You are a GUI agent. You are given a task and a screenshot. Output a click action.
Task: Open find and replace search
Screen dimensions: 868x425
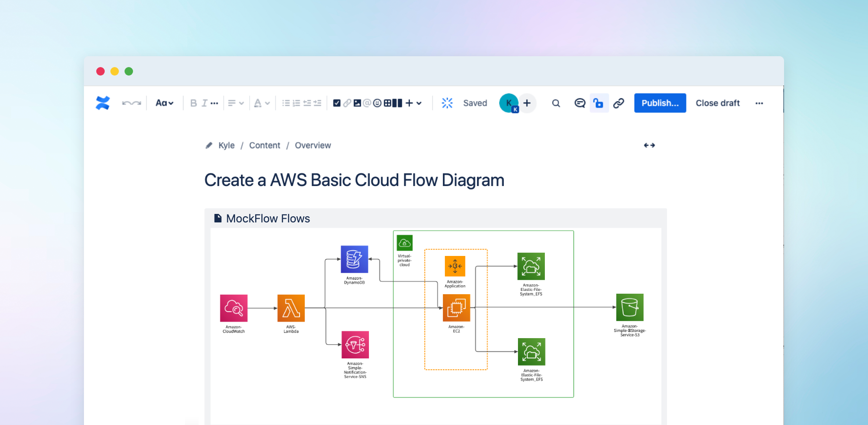pyautogui.click(x=556, y=103)
